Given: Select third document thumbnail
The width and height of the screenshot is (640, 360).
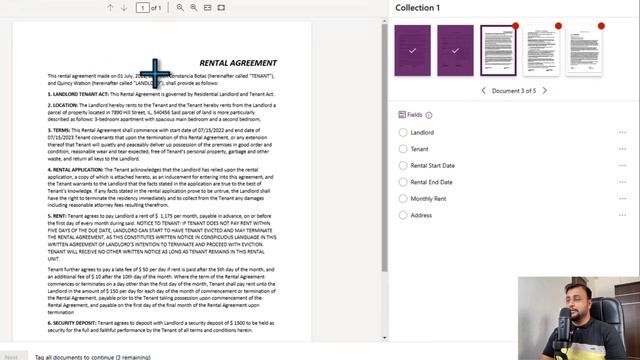Looking at the screenshot, I should coord(498,51).
